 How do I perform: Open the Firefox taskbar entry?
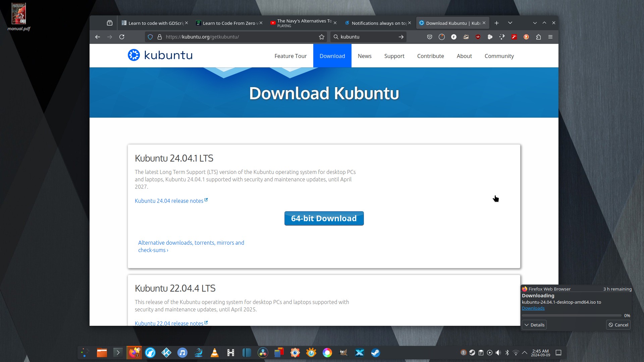pyautogui.click(x=134, y=353)
